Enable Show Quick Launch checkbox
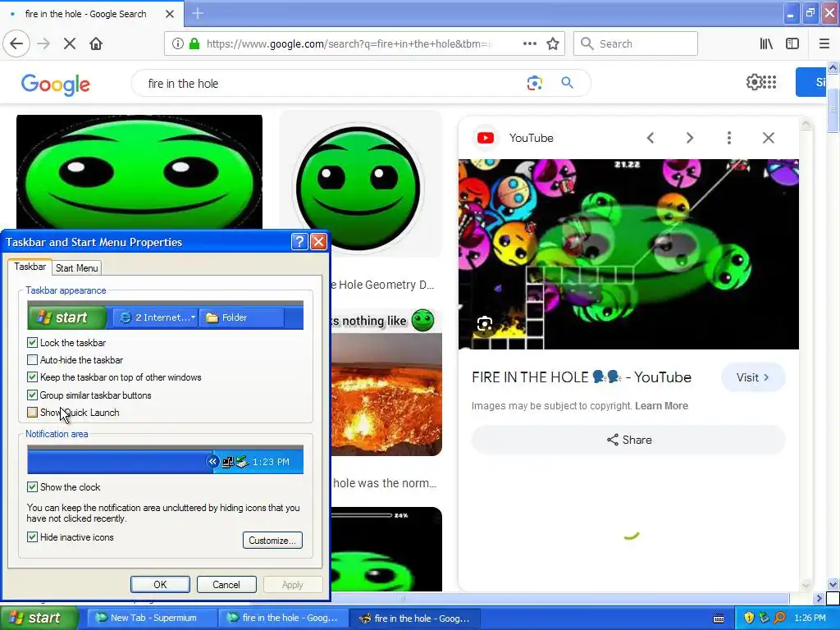 (x=33, y=413)
